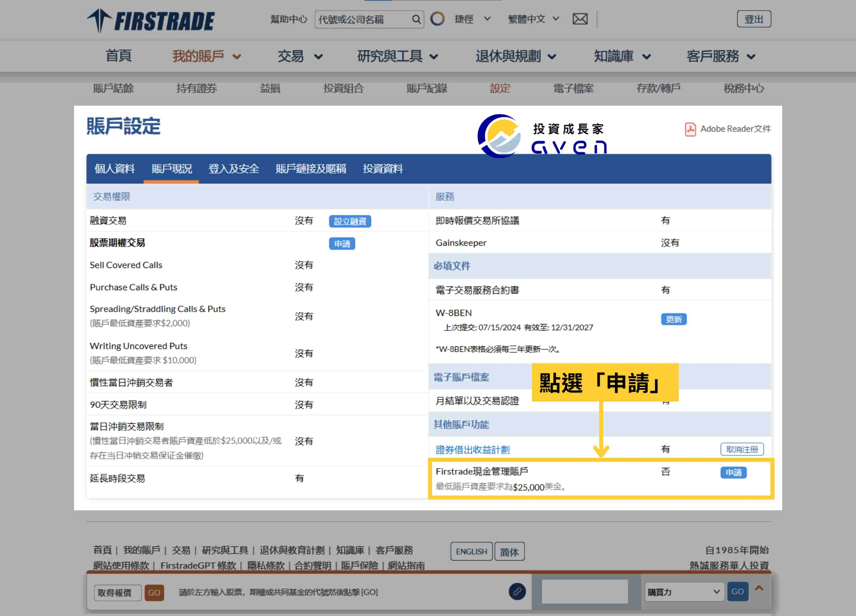Click the 登出 logout button
This screenshot has height=616, width=856.
[754, 19]
